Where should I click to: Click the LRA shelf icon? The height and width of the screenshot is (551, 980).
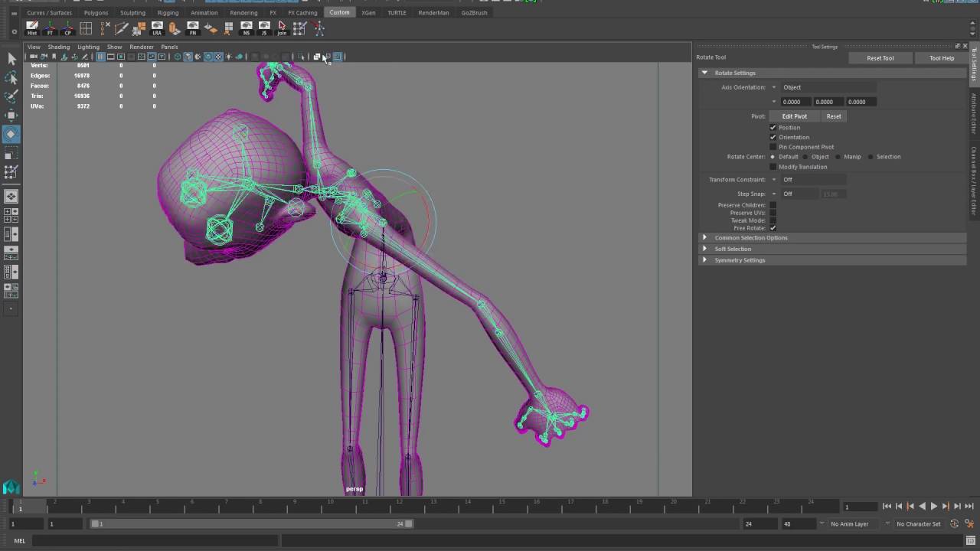157,28
